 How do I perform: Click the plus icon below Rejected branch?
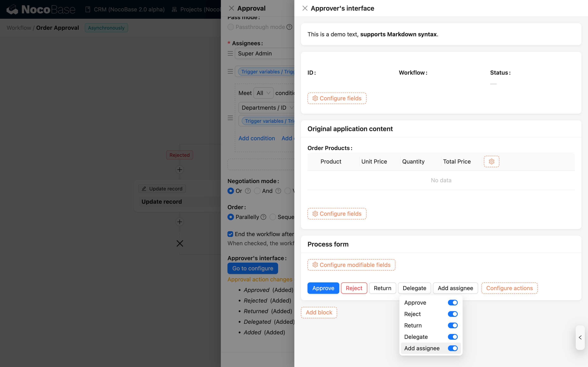[x=179, y=170]
